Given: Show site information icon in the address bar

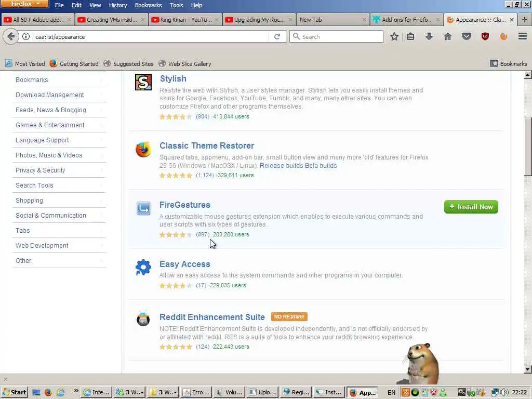Looking at the screenshot, I should (x=26, y=37).
